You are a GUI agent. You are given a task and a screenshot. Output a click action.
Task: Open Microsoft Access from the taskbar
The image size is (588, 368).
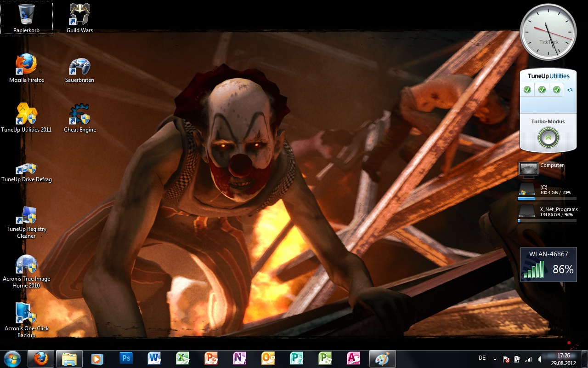click(354, 359)
